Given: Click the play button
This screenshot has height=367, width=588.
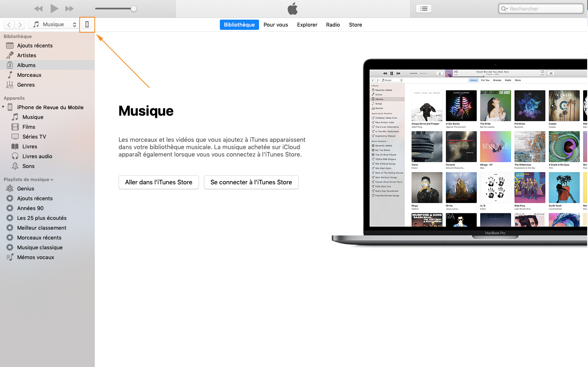Looking at the screenshot, I should 54,8.
